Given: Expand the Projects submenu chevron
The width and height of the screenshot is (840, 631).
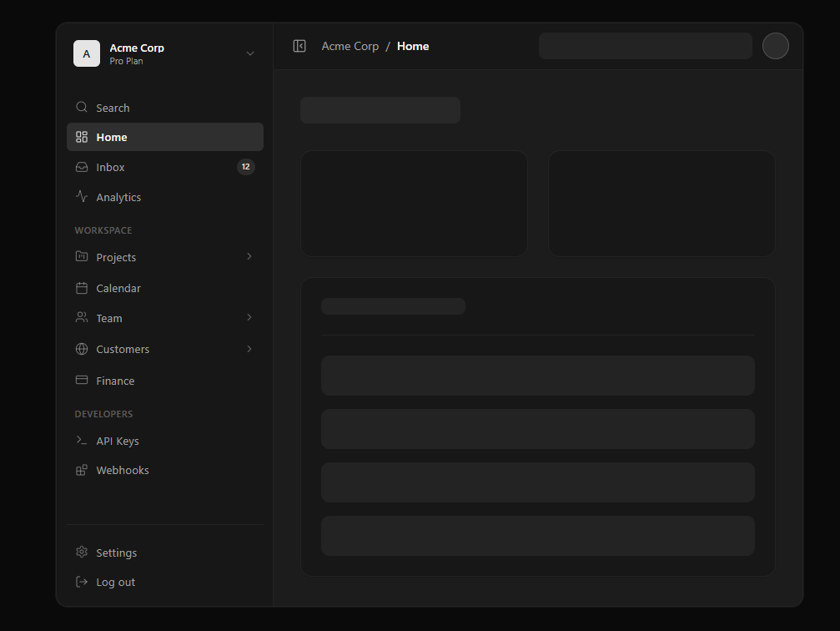Looking at the screenshot, I should pyautogui.click(x=249, y=257).
